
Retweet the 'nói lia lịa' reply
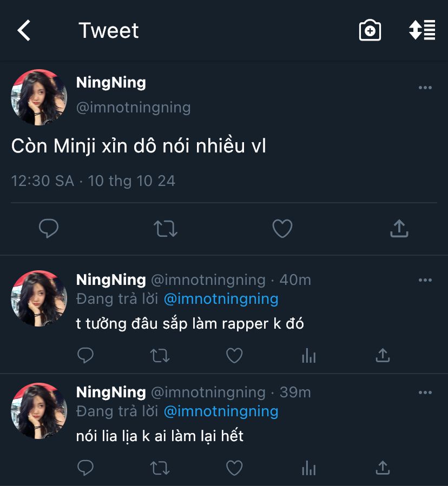(x=160, y=468)
